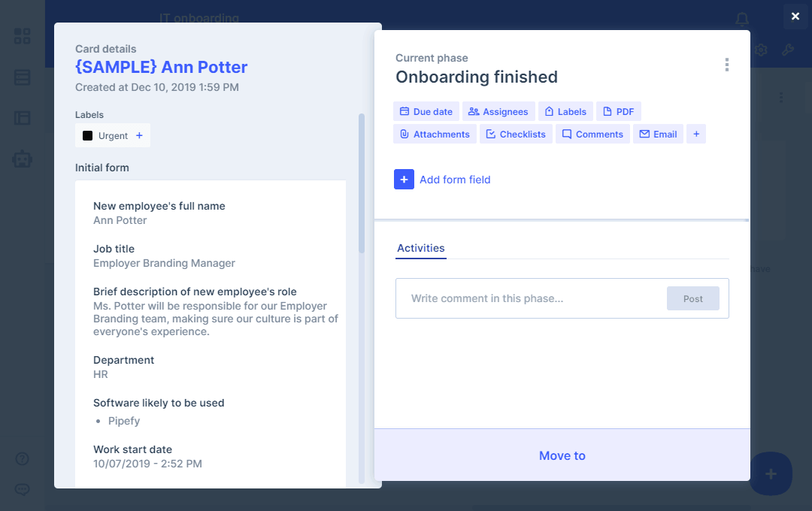Click the blue plus icon beside Add form field
Viewport: 812px width, 511px height.
pyautogui.click(x=404, y=180)
